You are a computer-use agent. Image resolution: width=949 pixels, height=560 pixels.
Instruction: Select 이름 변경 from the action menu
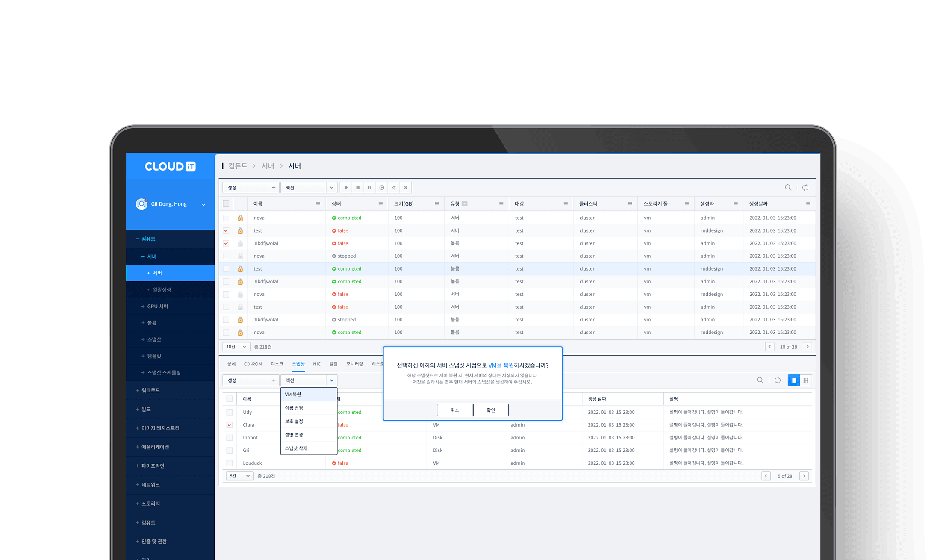(309, 408)
